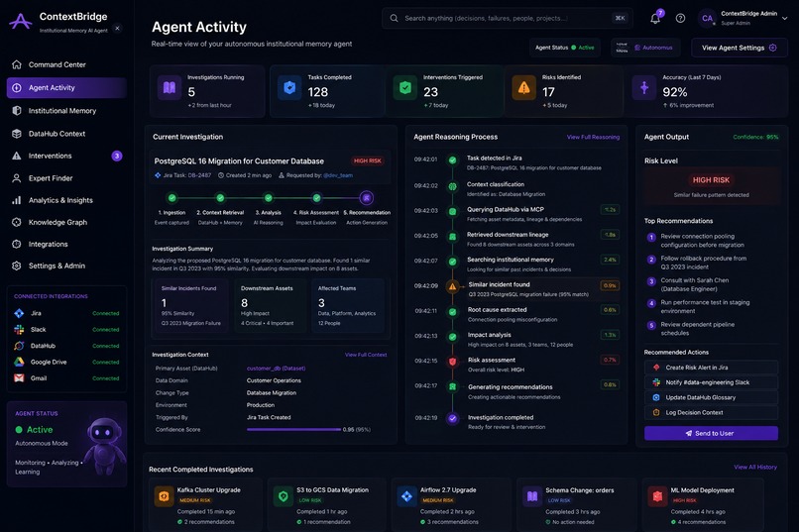Click the @dev_team requester link
Image resolution: width=799 pixels, height=532 pixels.
pyautogui.click(x=338, y=175)
